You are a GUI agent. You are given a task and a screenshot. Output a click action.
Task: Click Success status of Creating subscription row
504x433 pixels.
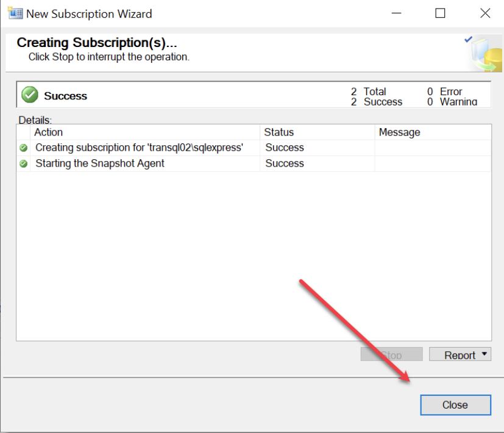coord(285,148)
